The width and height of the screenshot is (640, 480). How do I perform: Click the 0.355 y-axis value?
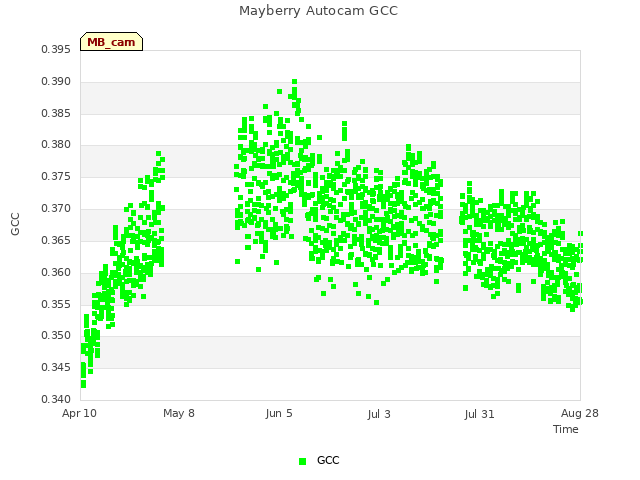click(56, 304)
